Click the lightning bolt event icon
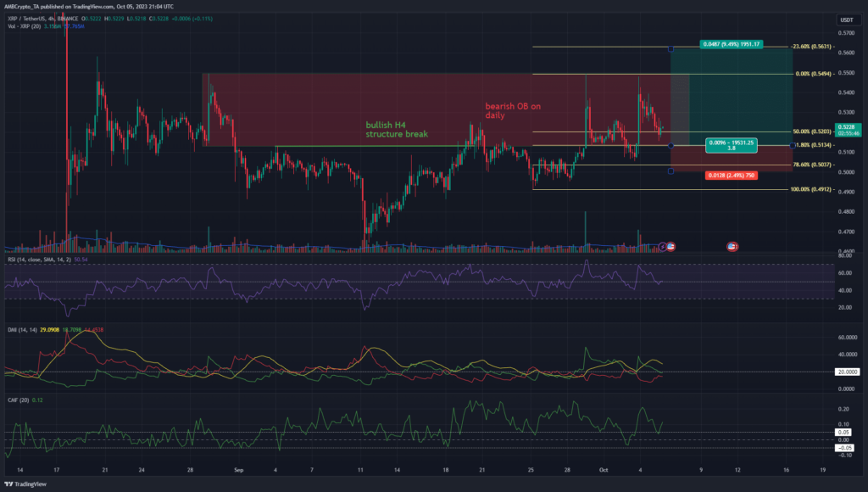 click(x=662, y=246)
